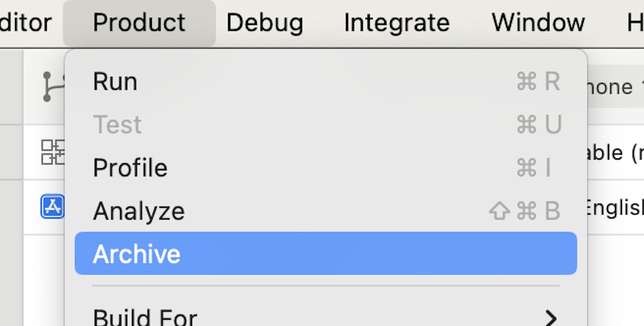The height and width of the screenshot is (326, 644).
Task: Click the grayed-out Test item
Action: (x=117, y=125)
